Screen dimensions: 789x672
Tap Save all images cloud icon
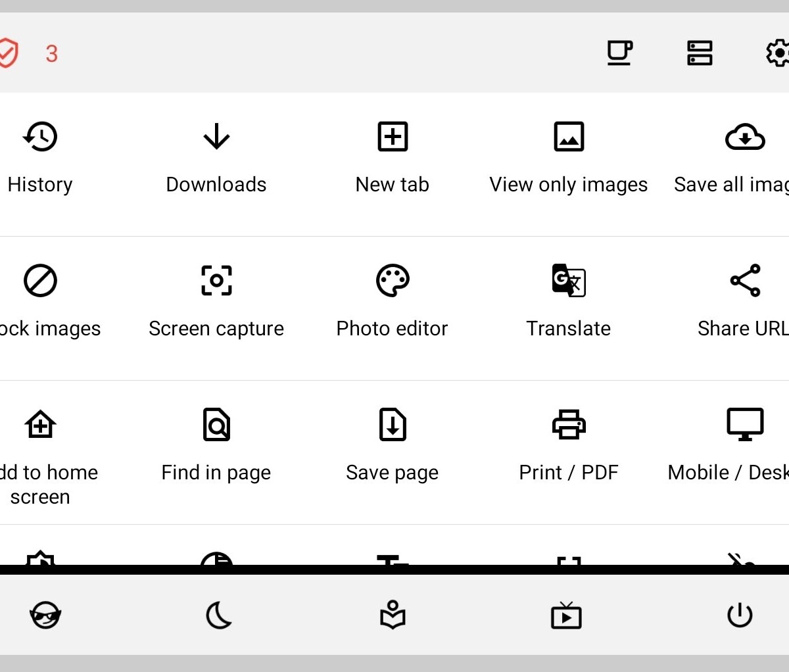point(745,137)
